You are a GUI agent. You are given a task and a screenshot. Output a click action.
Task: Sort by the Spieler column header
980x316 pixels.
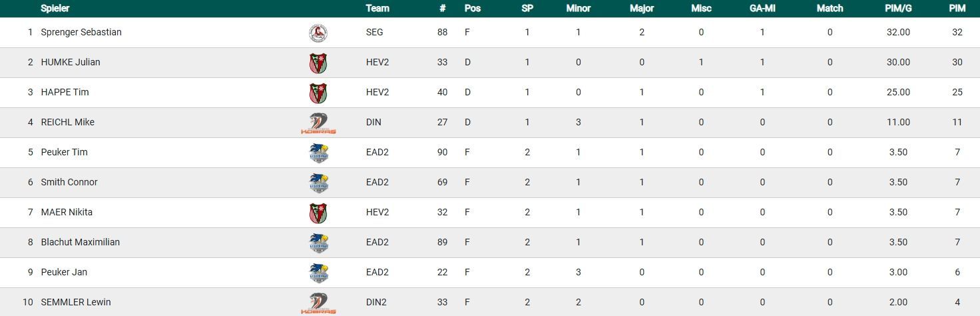point(55,9)
